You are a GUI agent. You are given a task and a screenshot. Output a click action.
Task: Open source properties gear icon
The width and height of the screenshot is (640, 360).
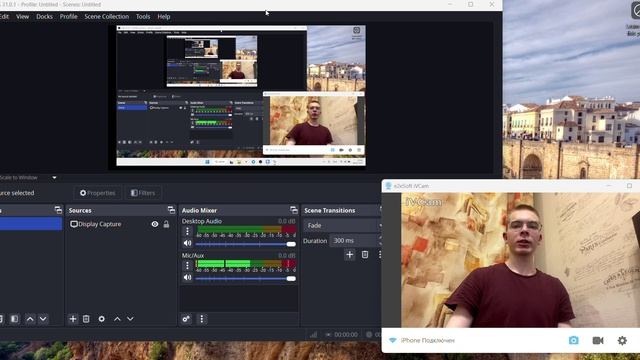click(102, 319)
